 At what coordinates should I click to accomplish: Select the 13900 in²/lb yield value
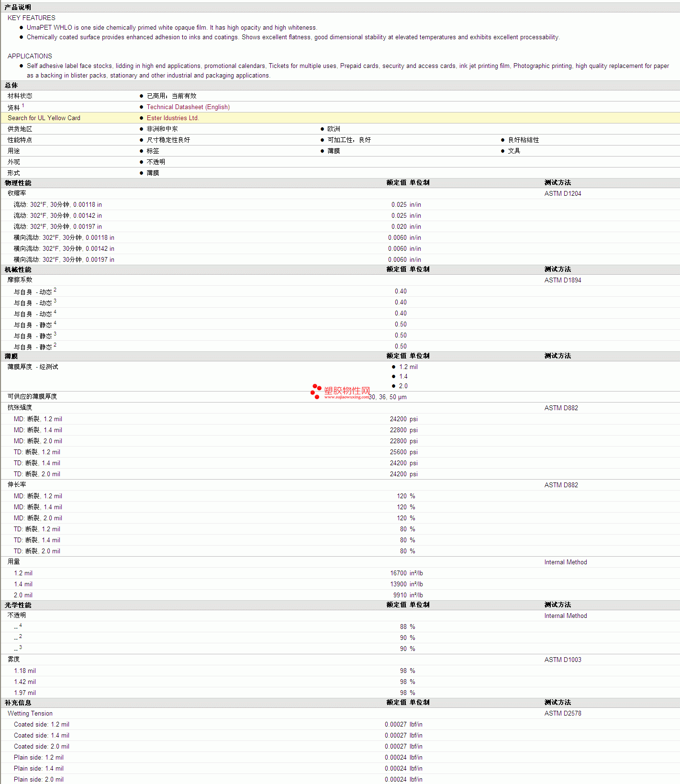point(407,584)
